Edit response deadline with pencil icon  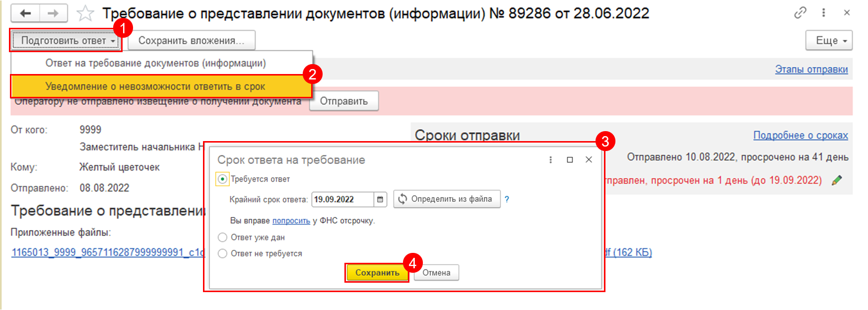(837, 180)
